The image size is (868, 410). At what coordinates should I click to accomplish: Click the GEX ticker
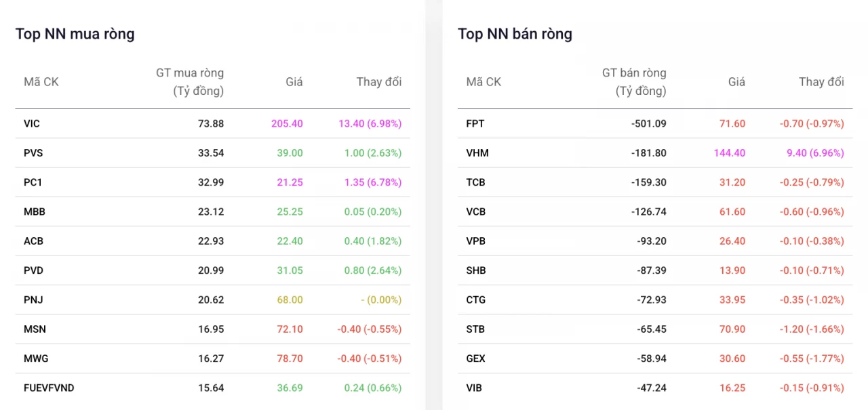pos(475,358)
